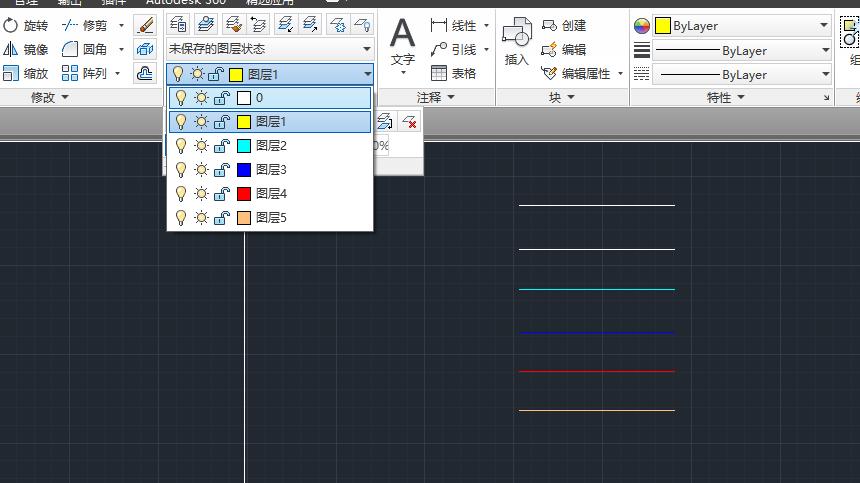Select the Trim (修剪) tool
Viewport: 860px width, 483px height.
point(85,25)
